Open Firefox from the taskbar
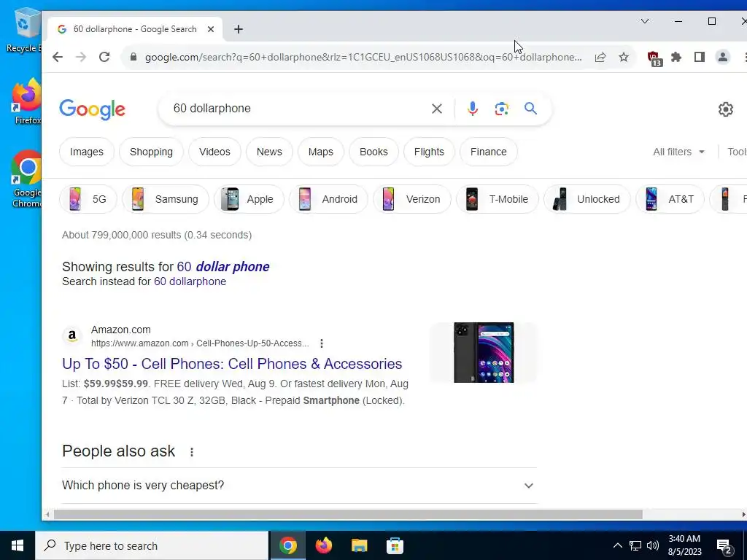Viewport: 747px width, 560px height. click(323, 545)
